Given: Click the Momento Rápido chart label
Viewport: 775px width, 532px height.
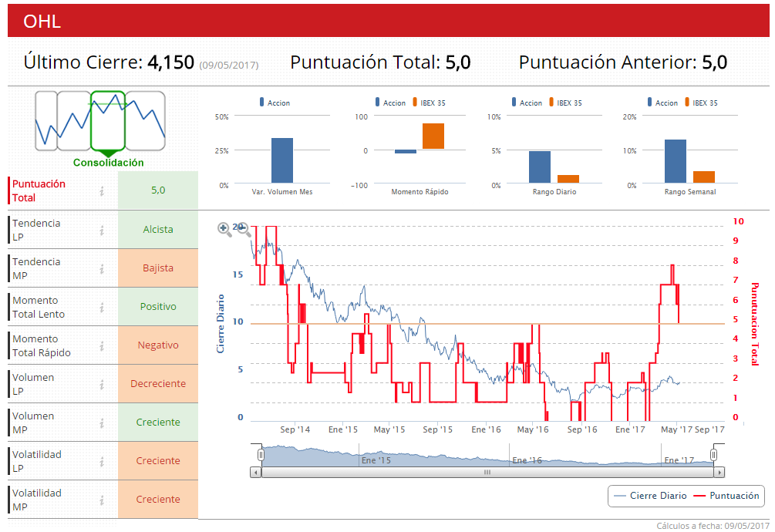Looking at the screenshot, I should point(420,192).
